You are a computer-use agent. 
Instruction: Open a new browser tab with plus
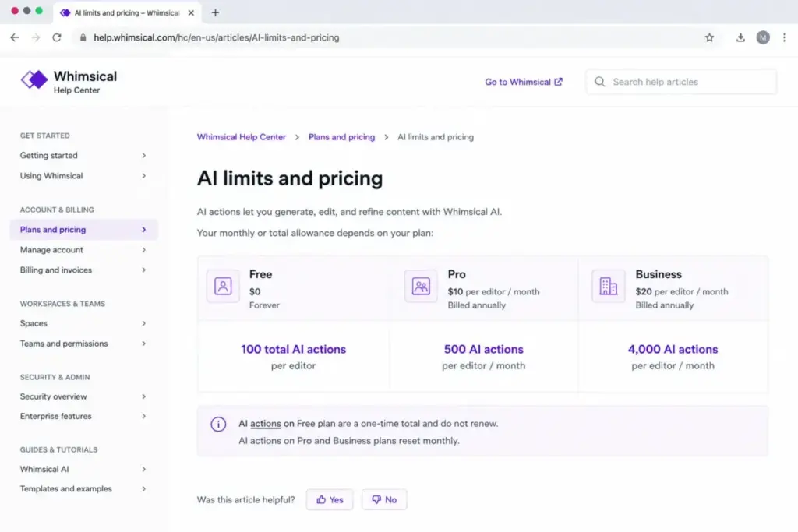[x=215, y=12]
